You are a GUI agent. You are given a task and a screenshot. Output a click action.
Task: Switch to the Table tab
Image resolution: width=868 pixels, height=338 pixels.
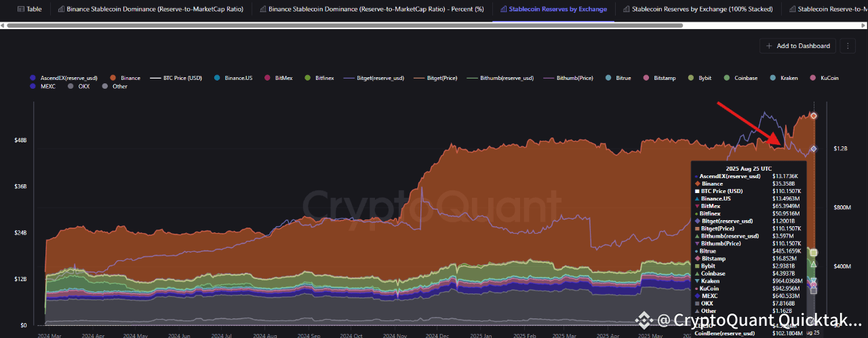coord(28,9)
